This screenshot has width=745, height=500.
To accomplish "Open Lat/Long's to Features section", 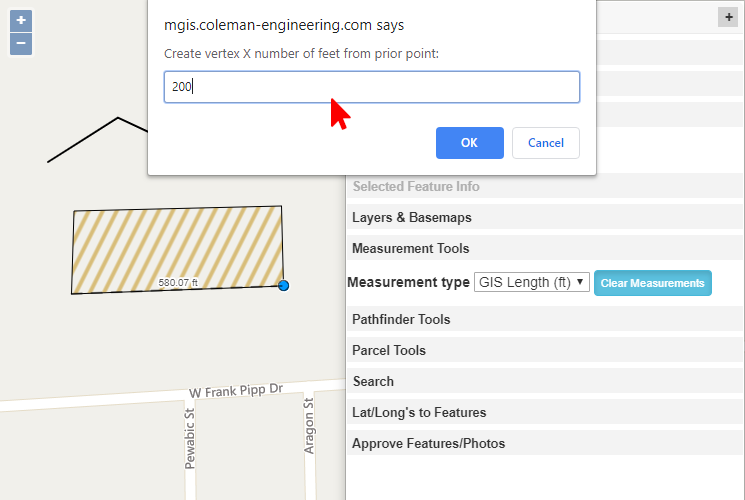I will 419,413.
